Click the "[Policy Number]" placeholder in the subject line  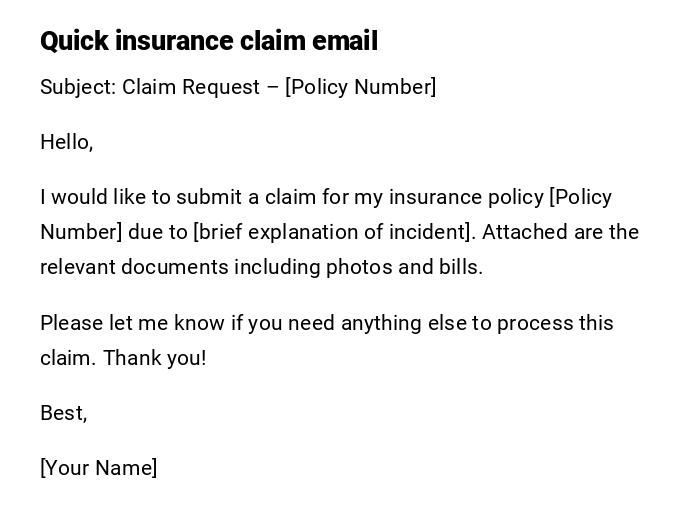click(360, 87)
